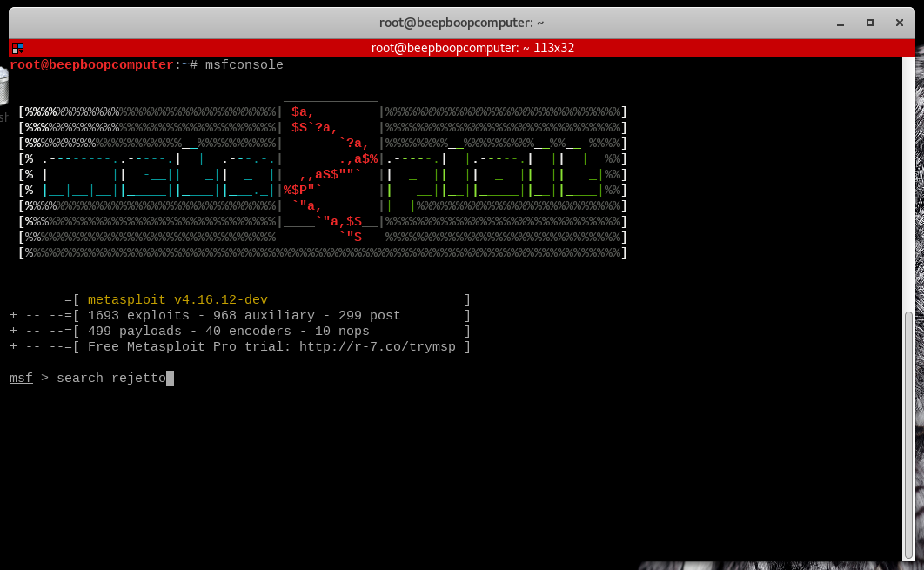Viewport: 924px width, 570px height.
Task: Place cursor at end of 'search rejetto'
Action: [x=170, y=379]
